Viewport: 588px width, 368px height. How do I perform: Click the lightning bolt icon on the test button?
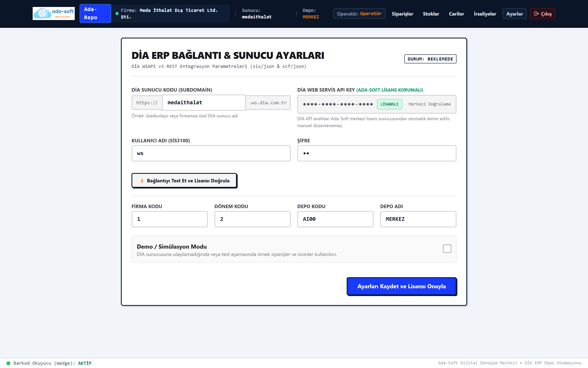[x=142, y=181]
